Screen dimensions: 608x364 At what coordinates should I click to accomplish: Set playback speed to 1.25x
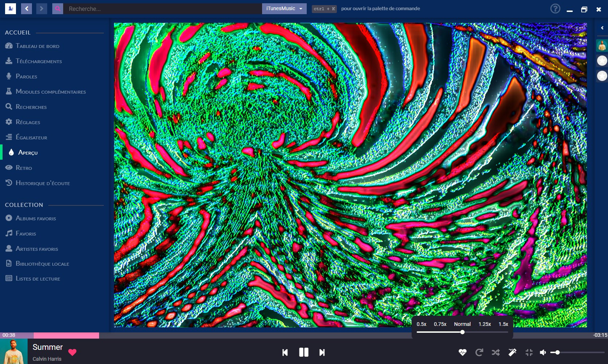485,324
